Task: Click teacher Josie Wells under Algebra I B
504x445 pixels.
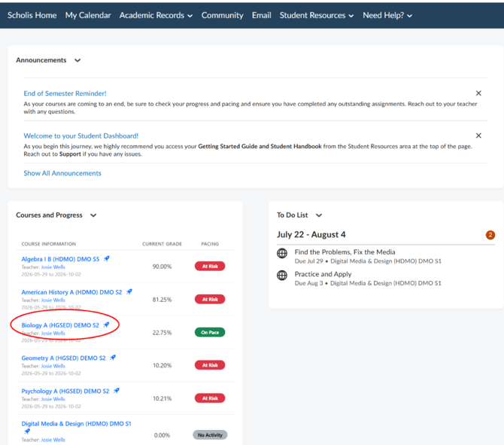Action: tap(53, 267)
